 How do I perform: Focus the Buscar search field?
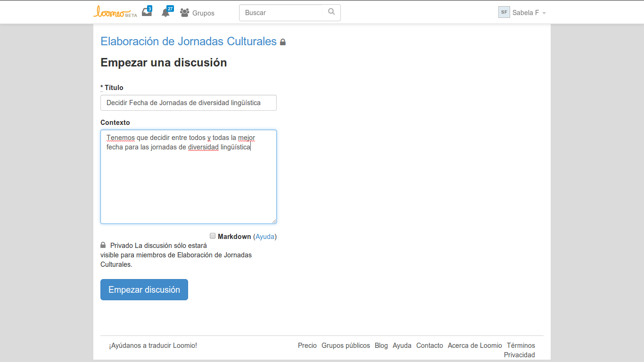[283, 13]
